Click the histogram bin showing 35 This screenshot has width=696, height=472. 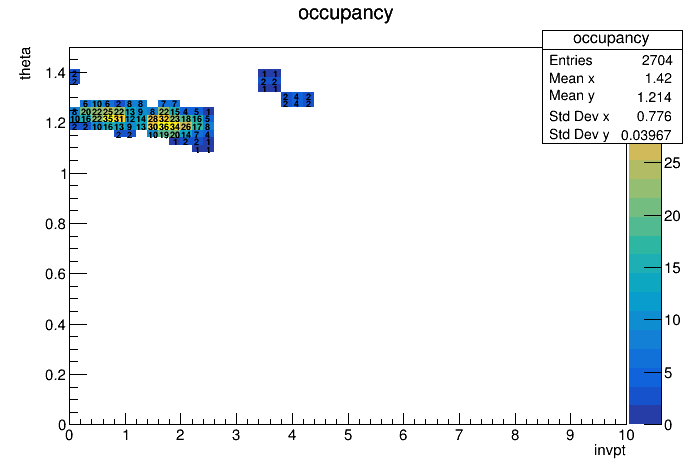point(108,119)
